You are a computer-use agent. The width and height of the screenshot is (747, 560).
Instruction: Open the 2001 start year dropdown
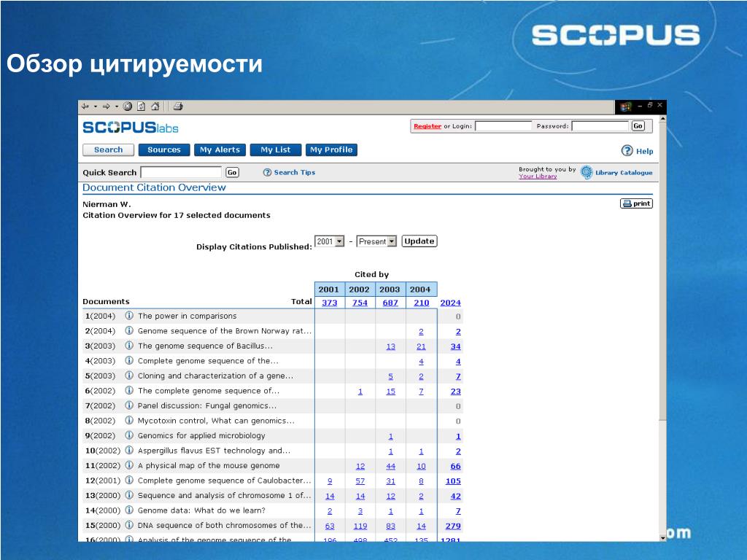point(329,241)
